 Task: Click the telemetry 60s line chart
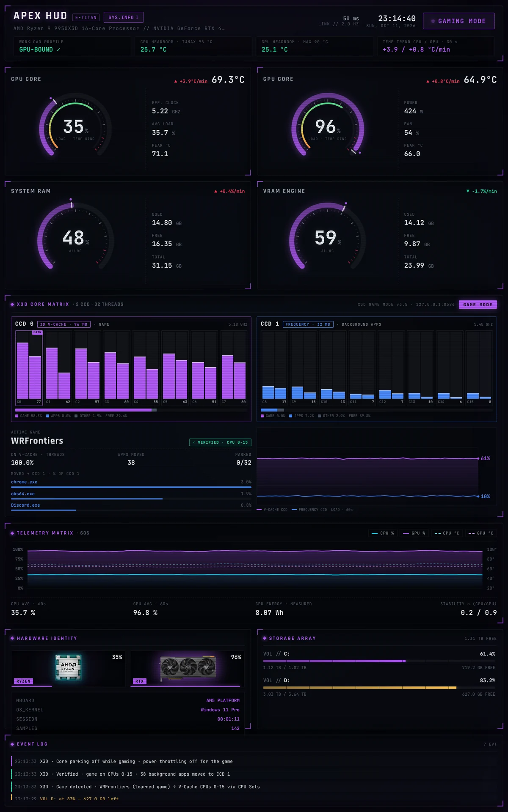point(255,569)
